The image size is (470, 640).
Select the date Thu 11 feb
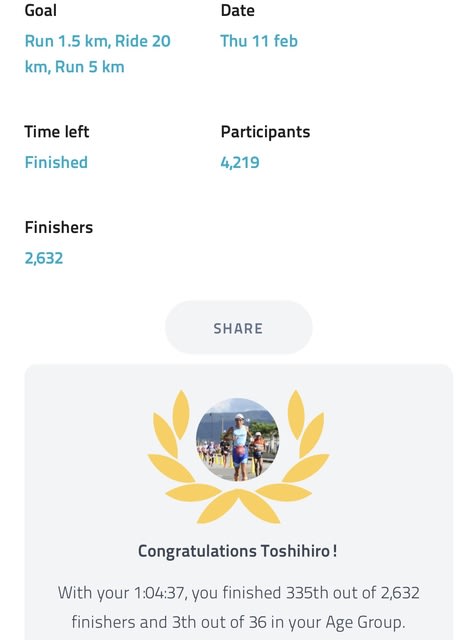259,41
